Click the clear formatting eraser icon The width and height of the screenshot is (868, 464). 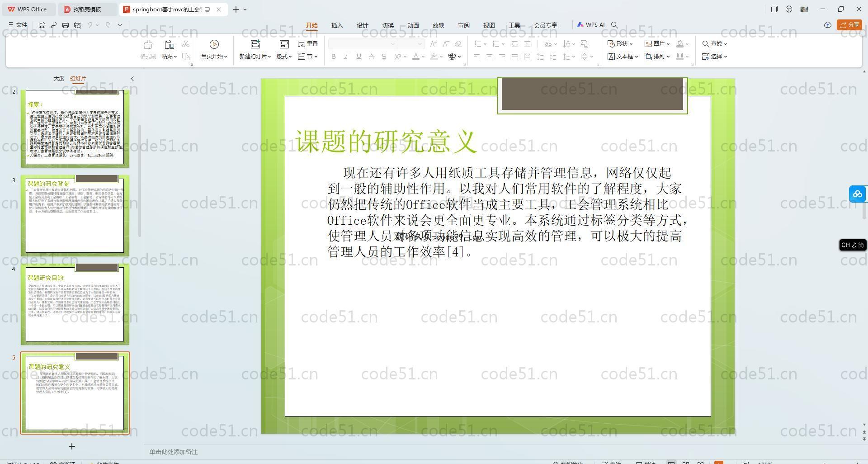point(458,44)
